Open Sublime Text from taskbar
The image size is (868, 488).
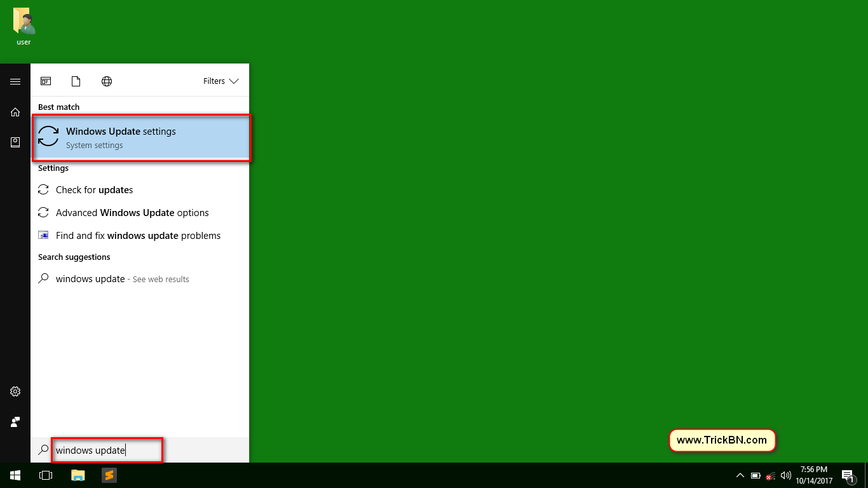click(x=109, y=475)
